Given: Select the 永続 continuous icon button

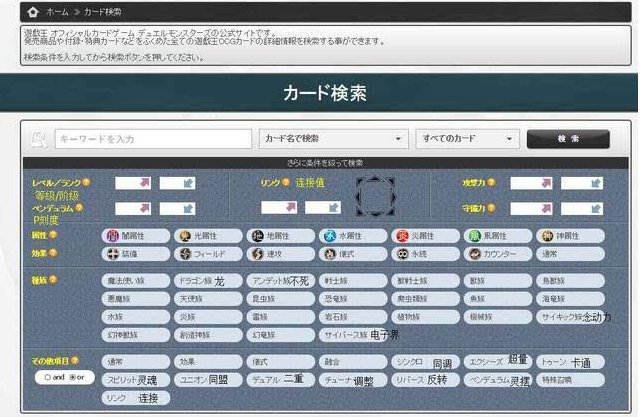Looking at the screenshot, I should [x=425, y=254].
